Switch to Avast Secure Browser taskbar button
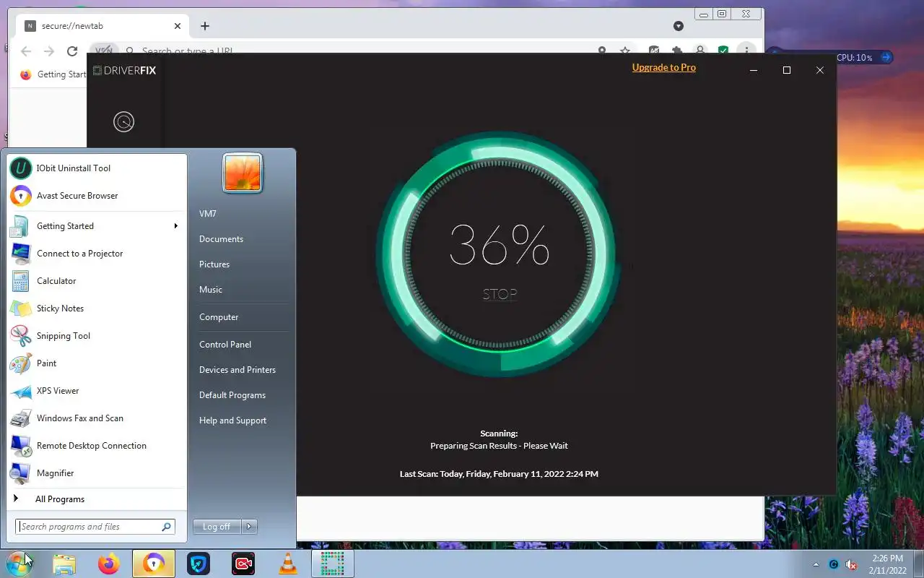The width and height of the screenshot is (924, 578). tap(154, 564)
